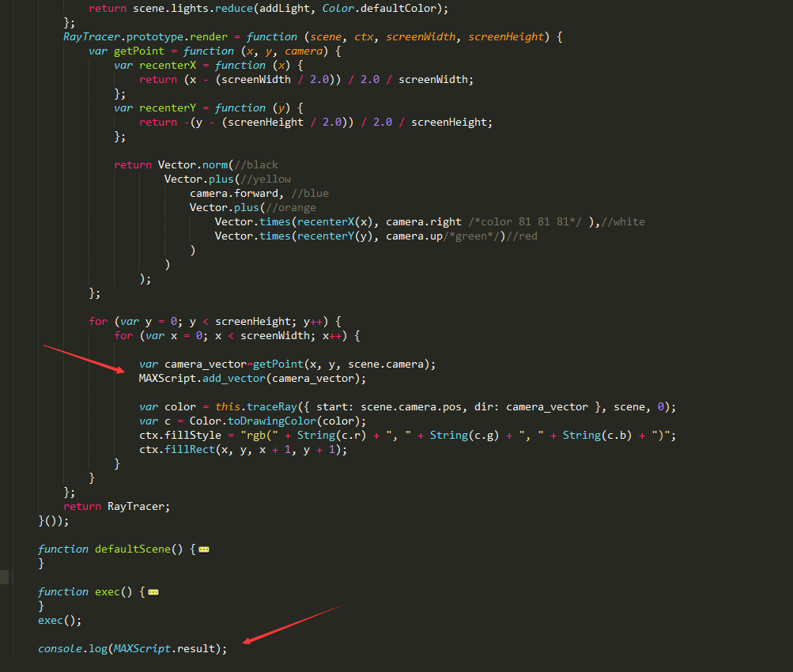Place cursor on console.log(MAXScript.result) line
The width and height of the screenshot is (793, 672).
pos(132,649)
